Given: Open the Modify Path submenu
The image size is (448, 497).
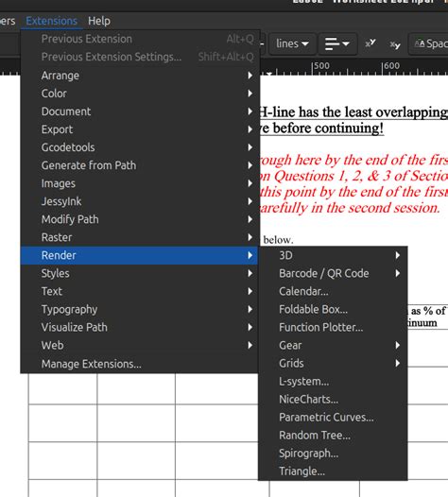Looking at the screenshot, I should [140, 219].
